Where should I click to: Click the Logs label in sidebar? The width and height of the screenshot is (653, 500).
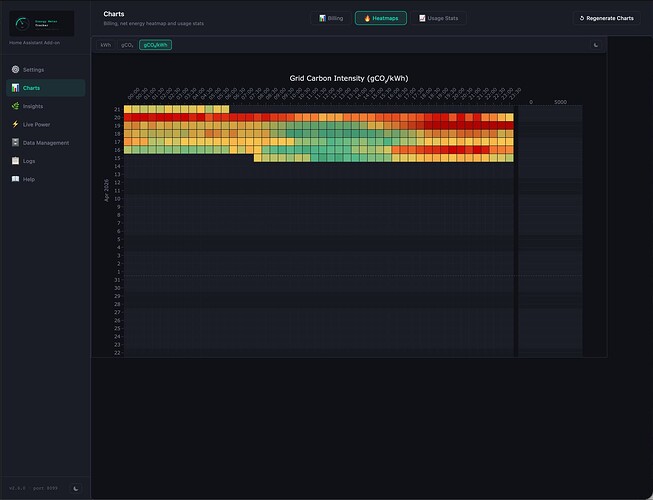pyautogui.click(x=29, y=161)
